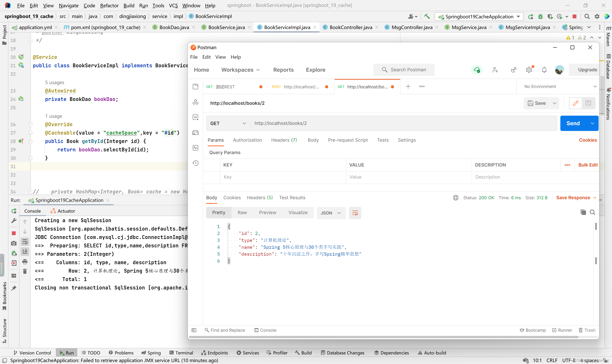Click Bulk Edit for query params
The width and height of the screenshot is (612, 364).
coord(588,165)
